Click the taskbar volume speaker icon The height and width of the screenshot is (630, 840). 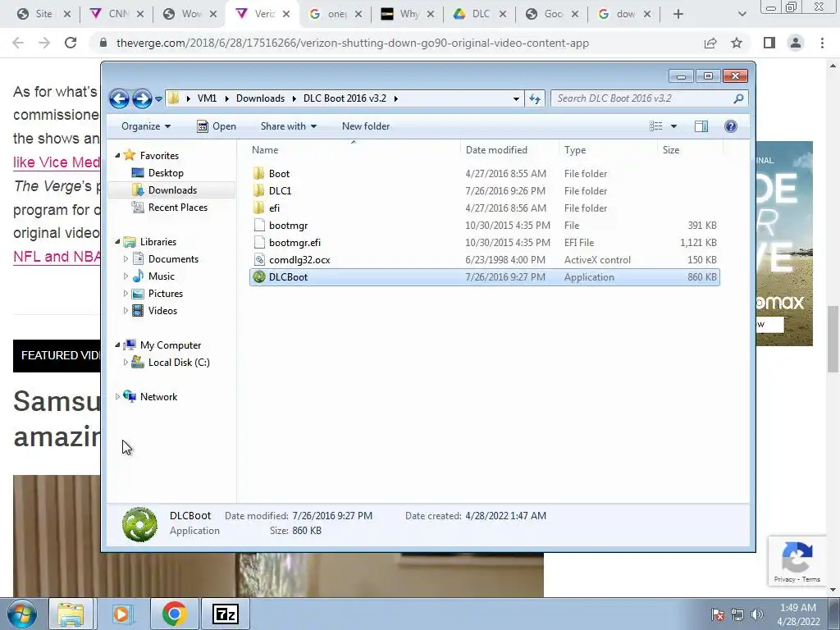pos(757,614)
